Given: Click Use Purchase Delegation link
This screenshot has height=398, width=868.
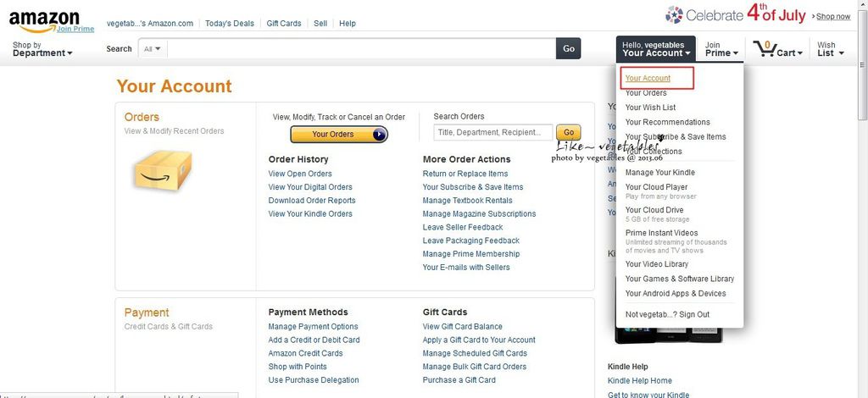Looking at the screenshot, I should pyautogui.click(x=314, y=379).
